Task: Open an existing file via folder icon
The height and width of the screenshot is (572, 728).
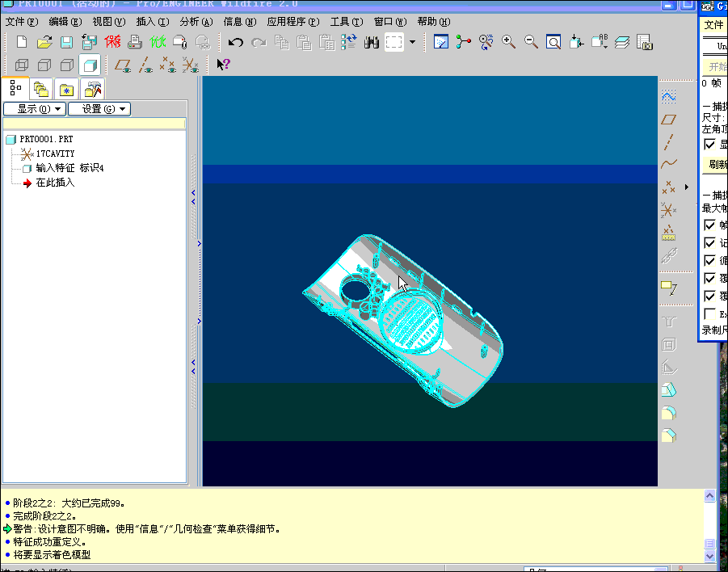Action: pos(44,42)
